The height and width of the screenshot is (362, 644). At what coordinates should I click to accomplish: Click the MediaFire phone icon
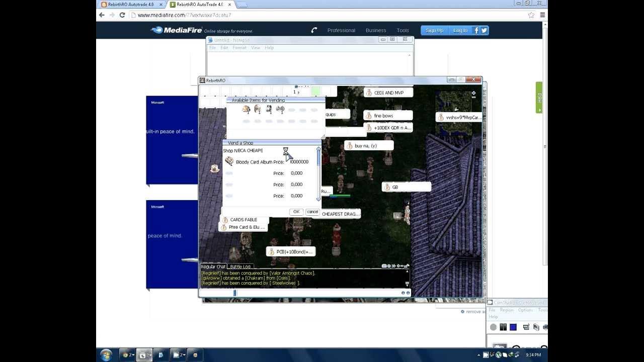click(x=314, y=30)
